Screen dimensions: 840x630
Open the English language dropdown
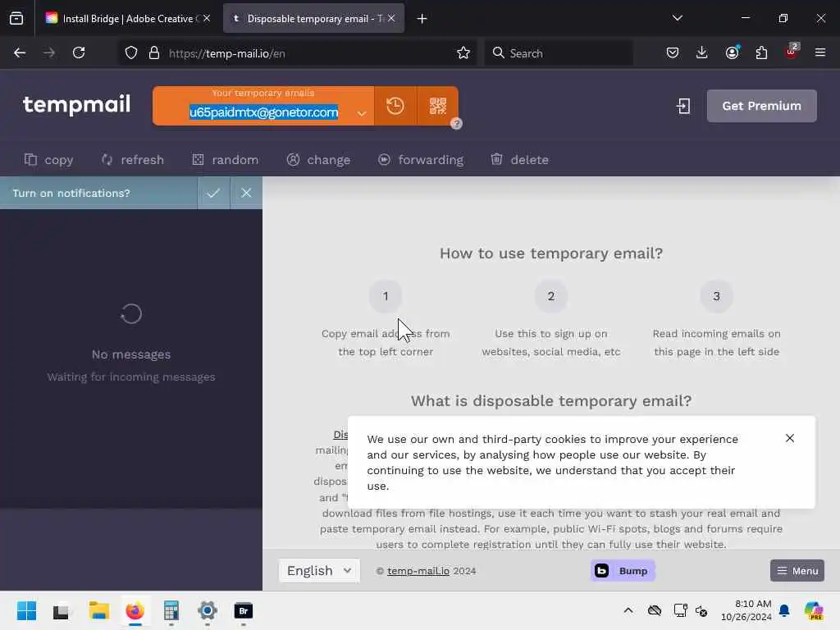[319, 571]
